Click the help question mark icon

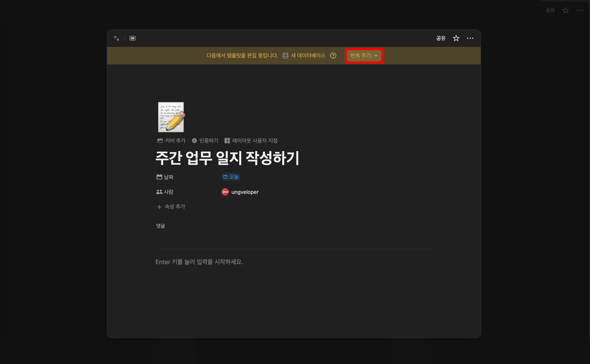[x=333, y=56]
